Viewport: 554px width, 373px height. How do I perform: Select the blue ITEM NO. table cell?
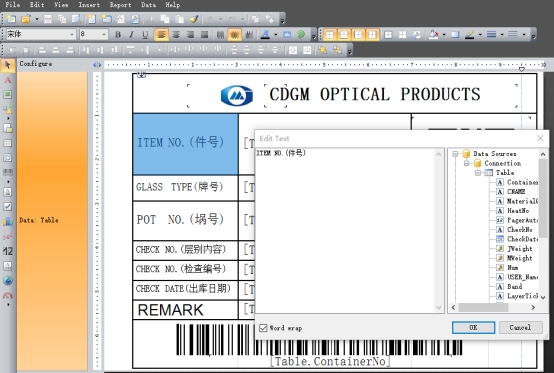pos(185,144)
